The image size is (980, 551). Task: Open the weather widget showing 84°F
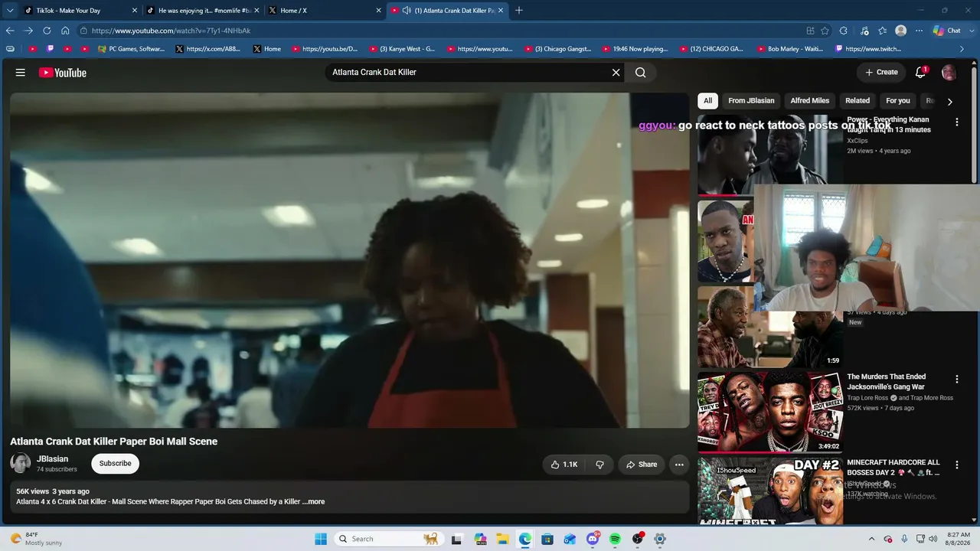click(x=34, y=539)
